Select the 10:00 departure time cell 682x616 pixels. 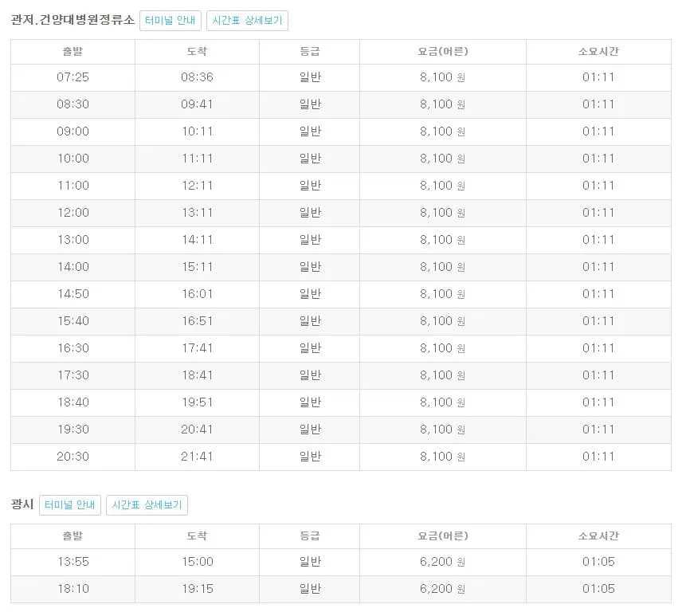coord(73,159)
